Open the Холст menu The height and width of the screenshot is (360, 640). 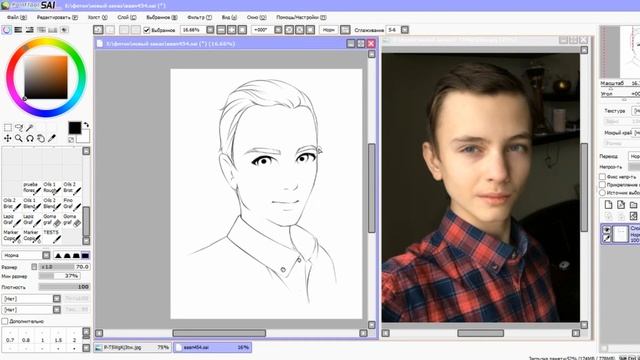click(98, 18)
